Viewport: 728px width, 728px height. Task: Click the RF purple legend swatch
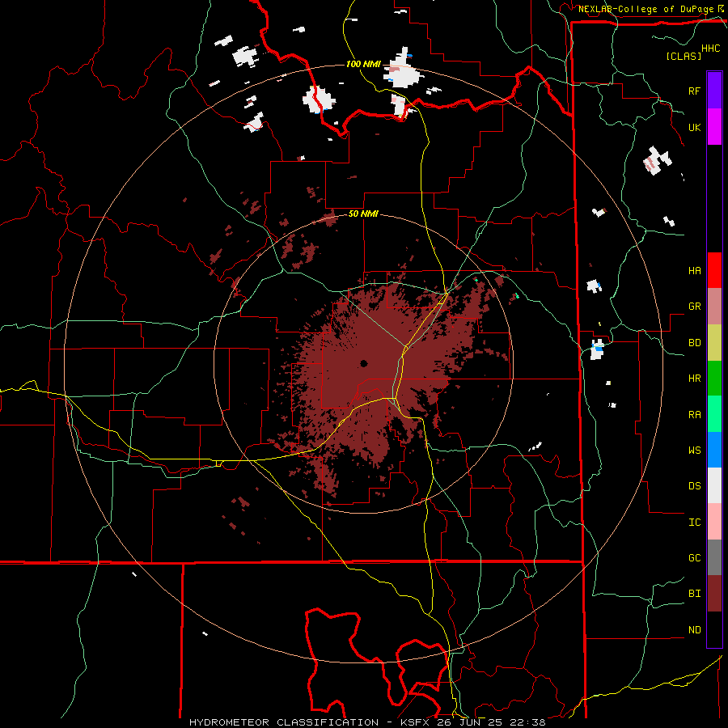point(714,91)
